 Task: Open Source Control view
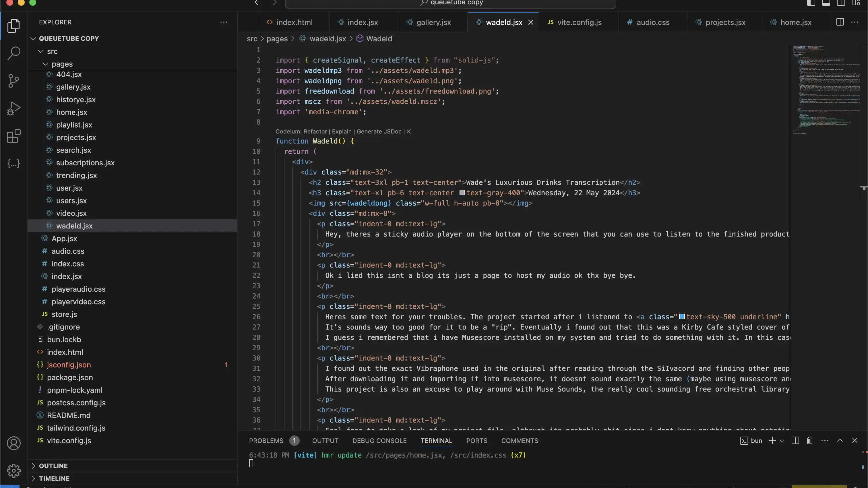[x=13, y=81]
